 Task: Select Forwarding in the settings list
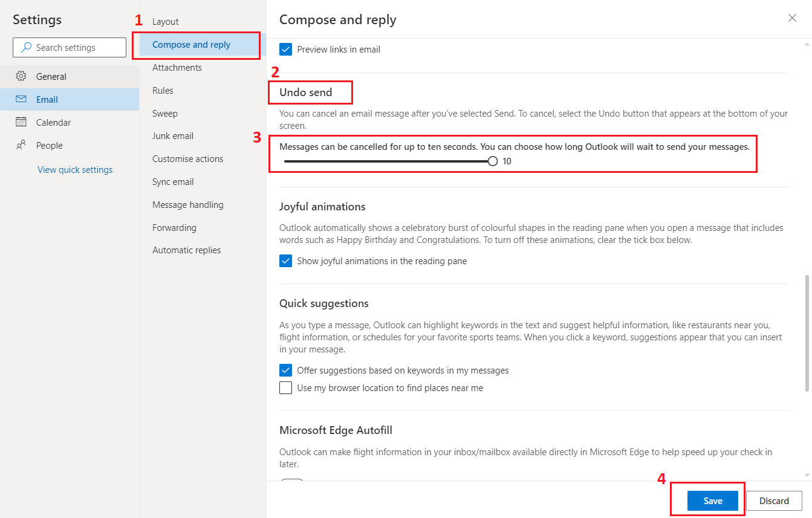[174, 227]
